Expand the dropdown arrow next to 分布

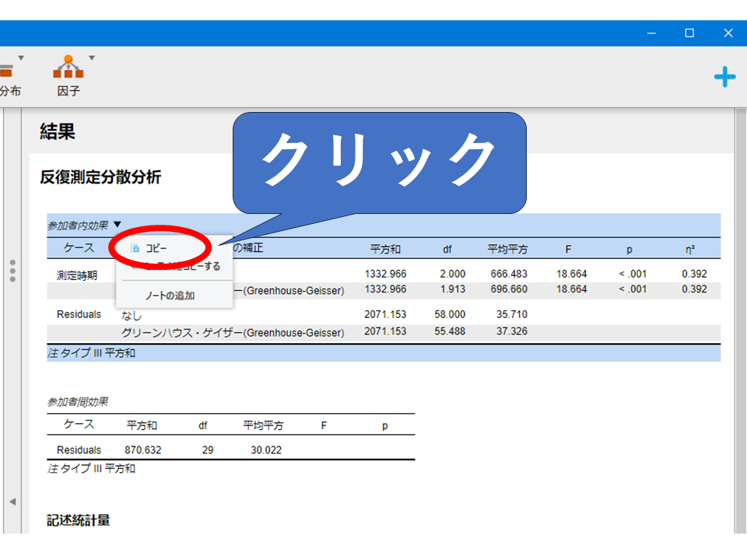coord(21,58)
